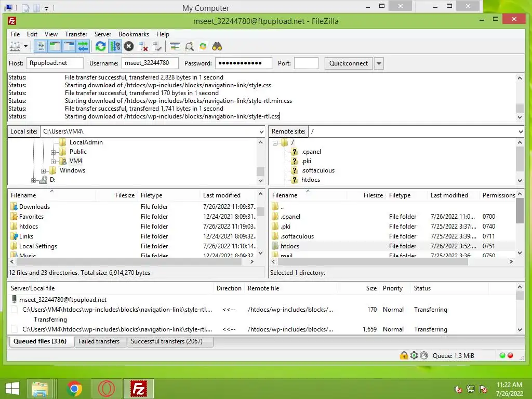
Task: Go to parent directory '..' in remote list
Action: click(282, 207)
